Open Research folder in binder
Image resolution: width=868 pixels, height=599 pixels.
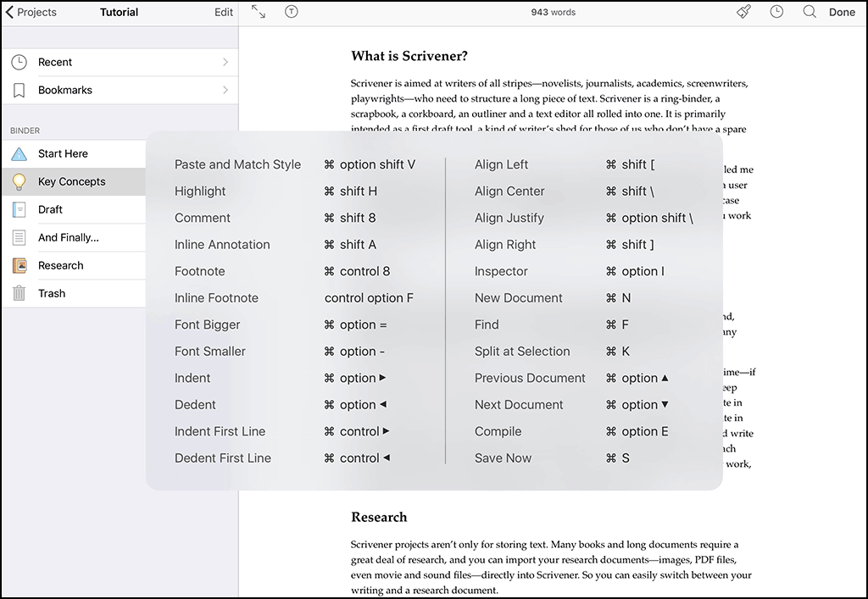[x=75, y=265]
